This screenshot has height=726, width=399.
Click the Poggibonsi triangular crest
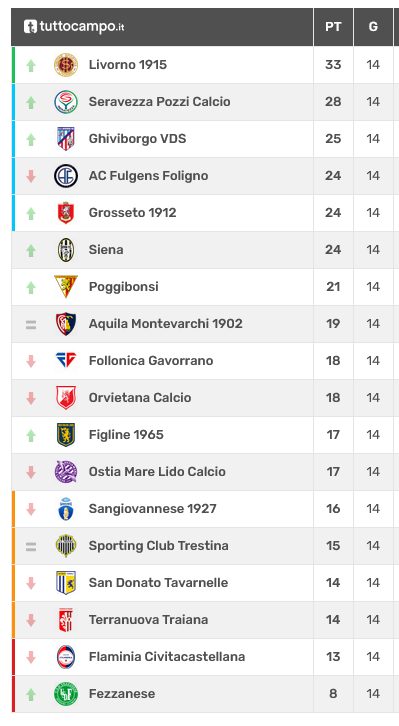click(66, 287)
